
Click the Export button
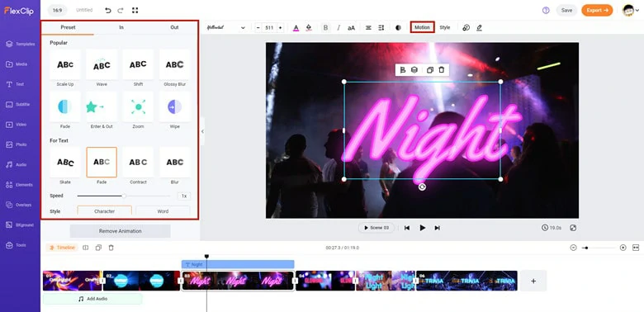(x=597, y=10)
